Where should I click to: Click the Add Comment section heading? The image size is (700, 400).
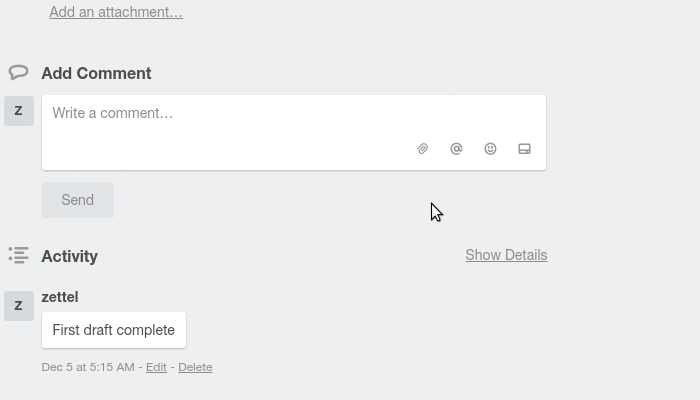click(96, 73)
